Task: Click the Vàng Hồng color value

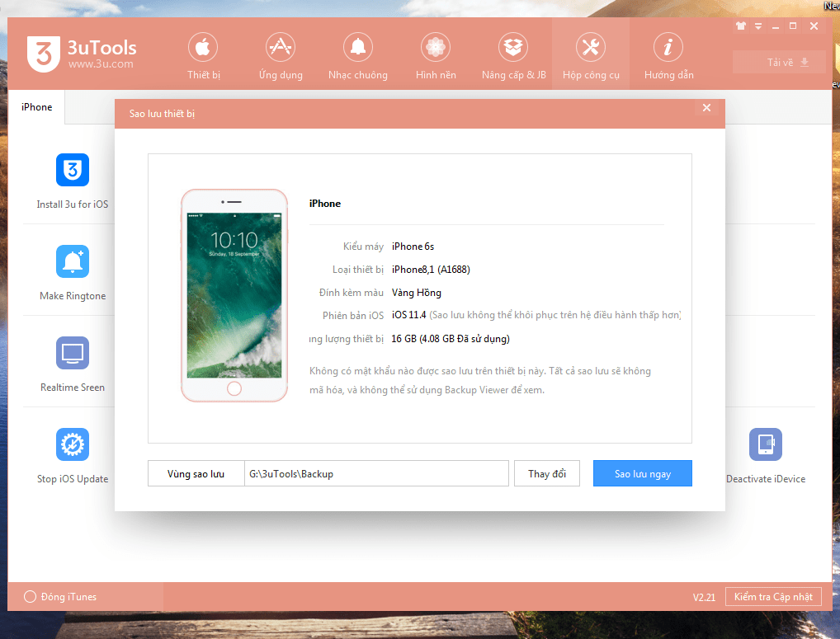Action: [x=416, y=292]
